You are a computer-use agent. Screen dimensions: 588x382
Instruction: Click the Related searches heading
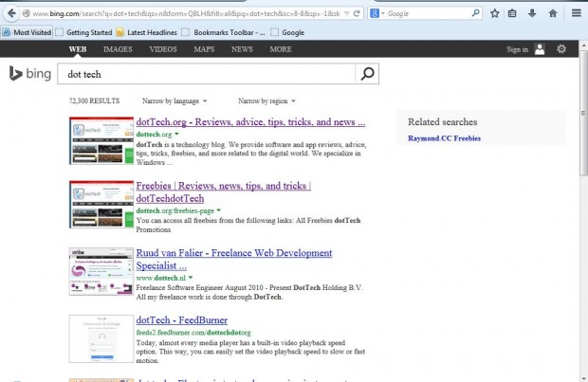tap(443, 122)
